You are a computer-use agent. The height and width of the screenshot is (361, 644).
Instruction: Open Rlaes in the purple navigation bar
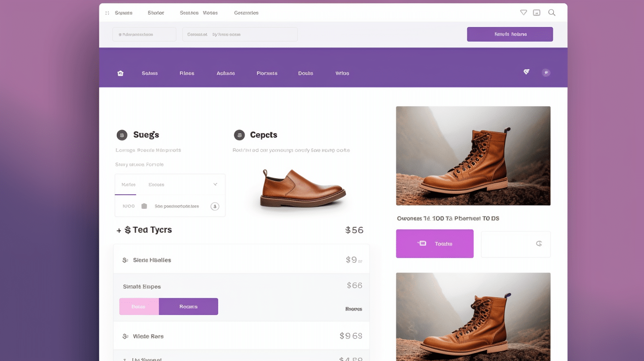point(187,73)
